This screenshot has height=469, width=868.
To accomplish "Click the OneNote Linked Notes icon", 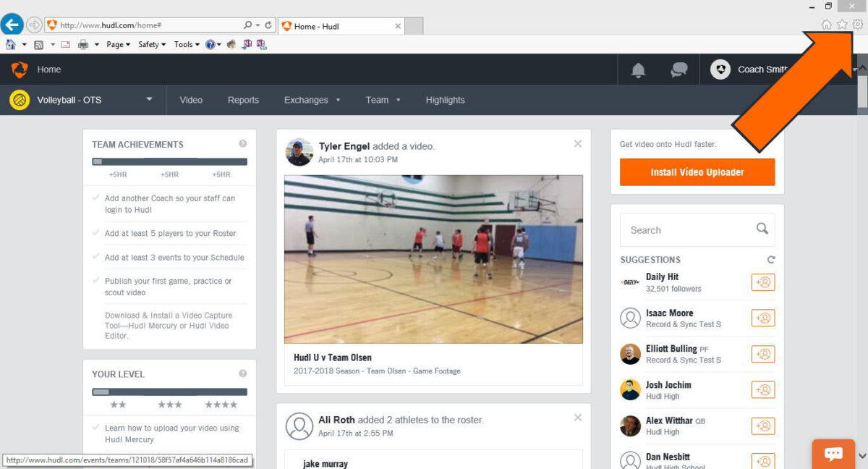I will 261,45.
